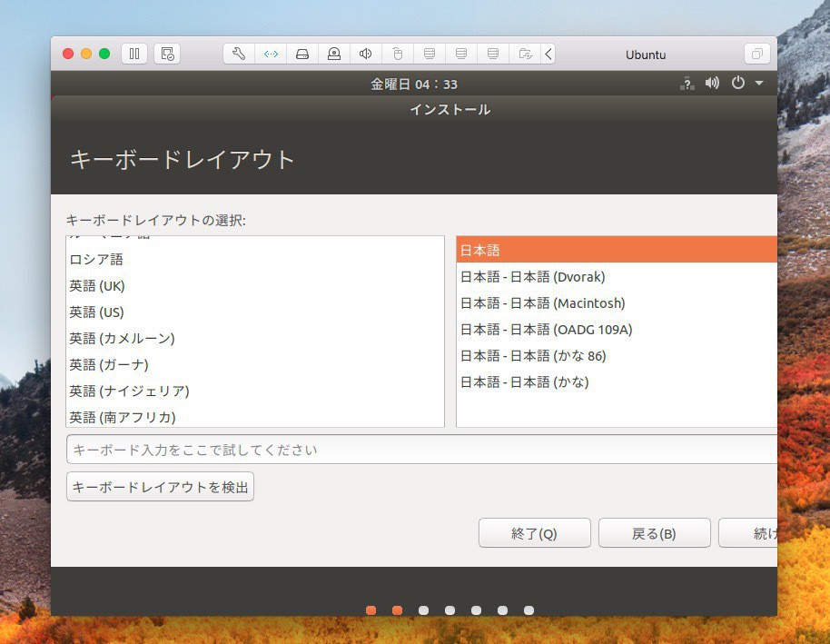Pause the virtual machine
This screenshot has width=830, height=644.
134,54
